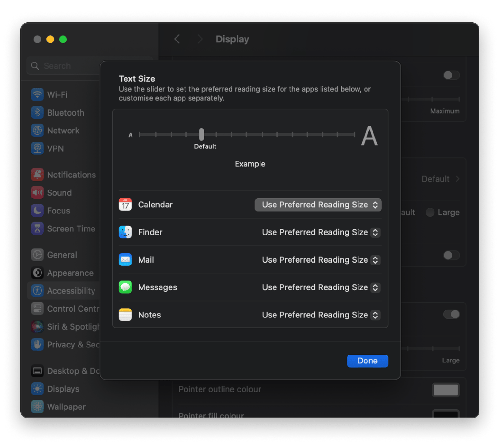
Task: Go back using the back chevron
Action: pos(177,39)
